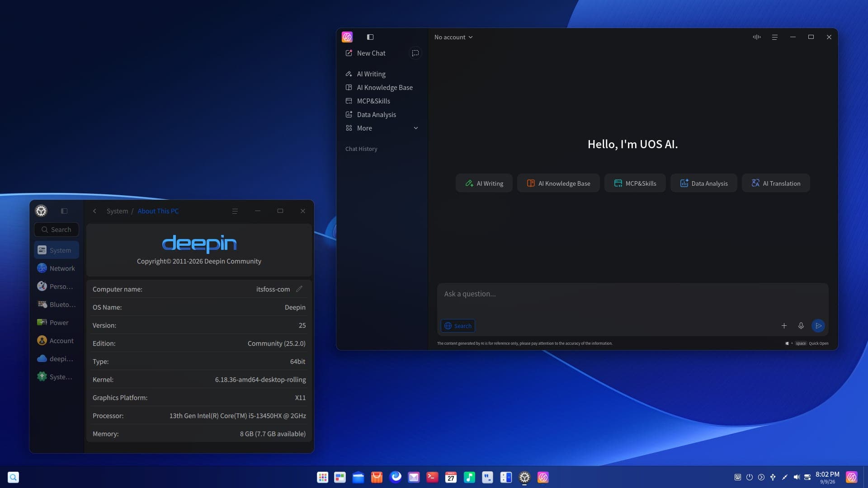Screen dimensions: 868x488
Task: Open the quick settings toggles tray icon
Action: tap(807, 477)
